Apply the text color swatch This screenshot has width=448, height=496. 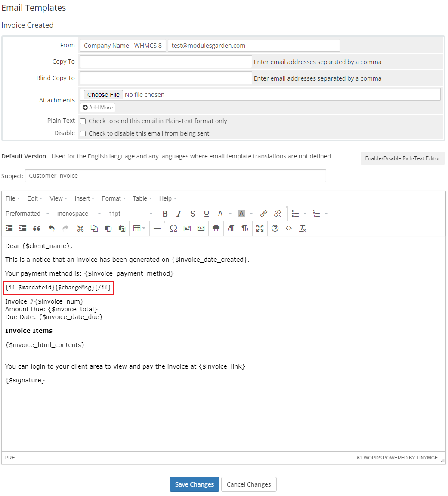pyautogui.click(x=220, y=214)
